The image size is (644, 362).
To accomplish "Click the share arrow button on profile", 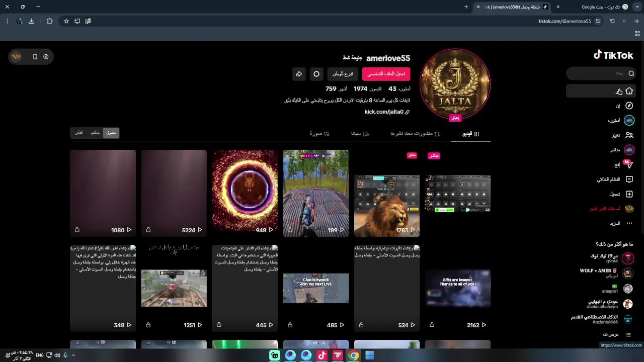I will pyautogui.click(x=299, y=74).
